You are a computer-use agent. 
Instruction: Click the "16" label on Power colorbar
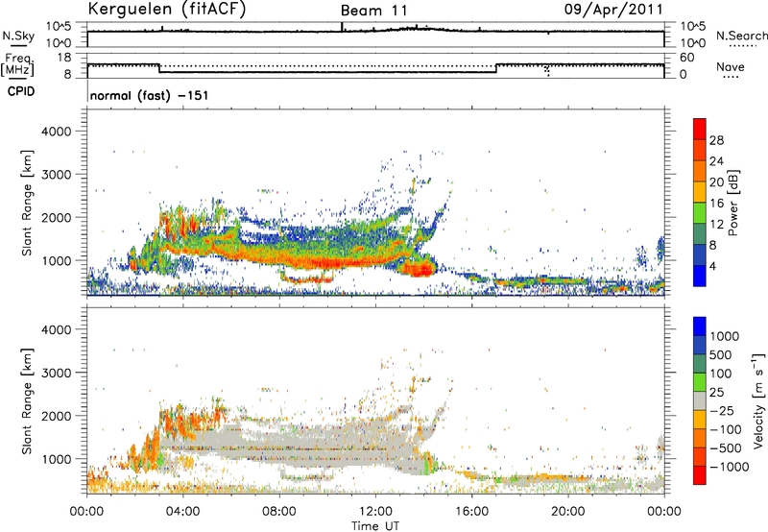tap(716, 204)
